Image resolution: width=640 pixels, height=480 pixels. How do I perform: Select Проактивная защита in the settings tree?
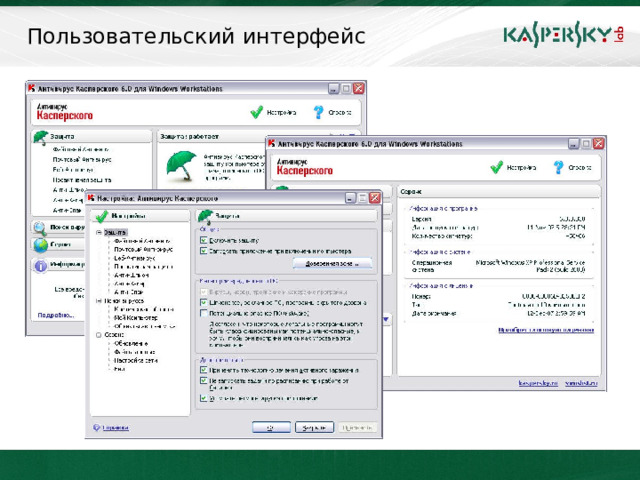[143, 267]
